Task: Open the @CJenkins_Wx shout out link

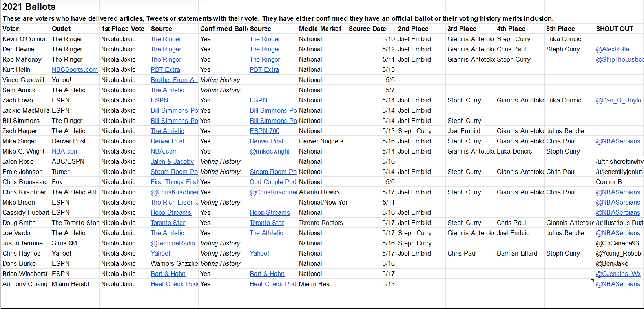Action: pos(618,274)
